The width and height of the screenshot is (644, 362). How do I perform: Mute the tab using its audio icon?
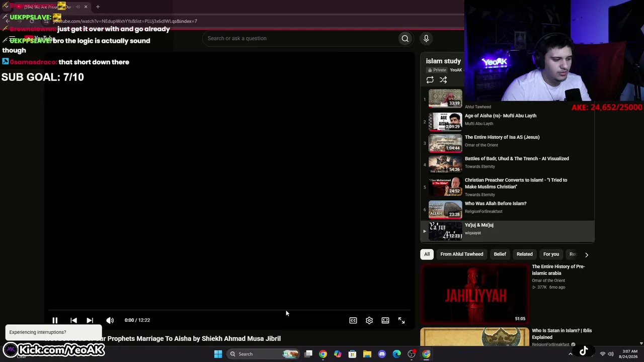click(77, 7)
